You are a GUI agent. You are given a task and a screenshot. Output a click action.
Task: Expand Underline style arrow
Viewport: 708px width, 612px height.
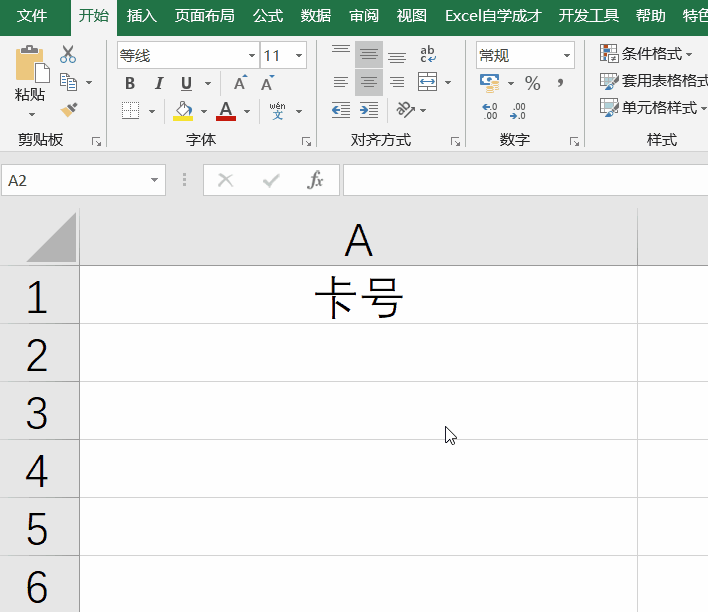[x=208, y=84]
